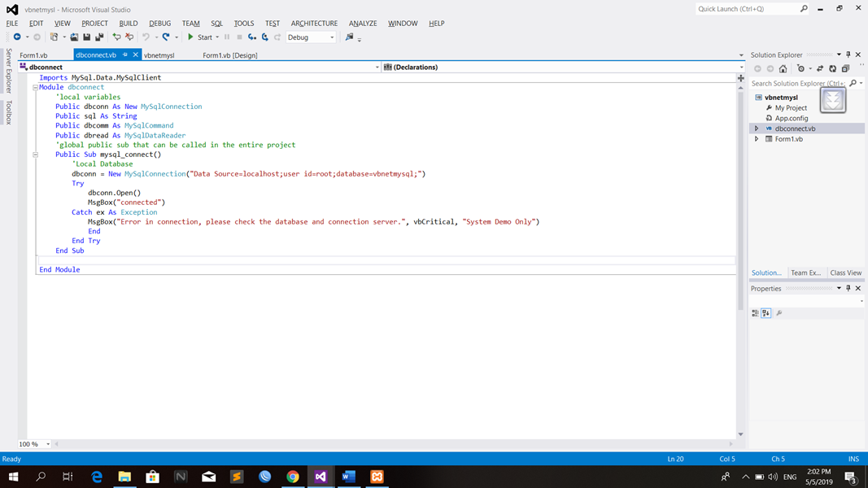Viewport: 868px width, 488px height.
Task: Save the current file with the disk icon
Action: [x=87, y=37]
